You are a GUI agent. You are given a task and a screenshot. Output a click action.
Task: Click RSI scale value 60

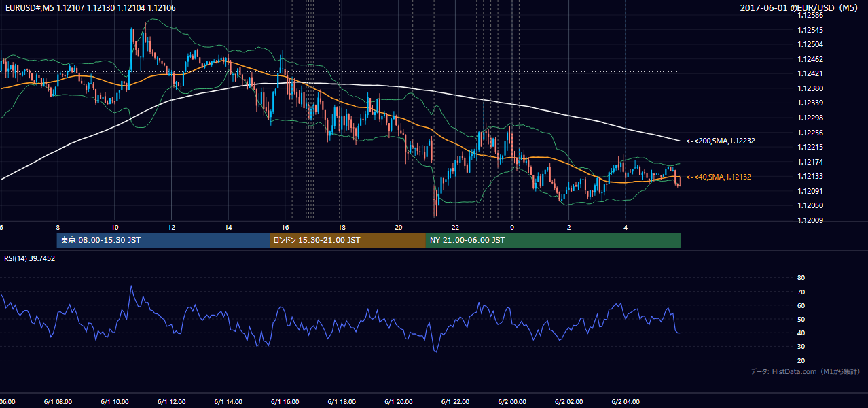801,305
